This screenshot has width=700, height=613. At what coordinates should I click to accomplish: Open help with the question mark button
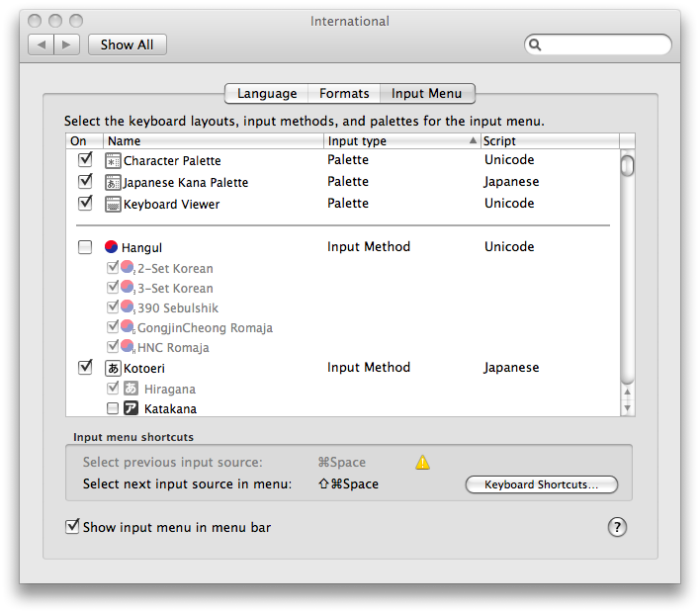(617, 527)
